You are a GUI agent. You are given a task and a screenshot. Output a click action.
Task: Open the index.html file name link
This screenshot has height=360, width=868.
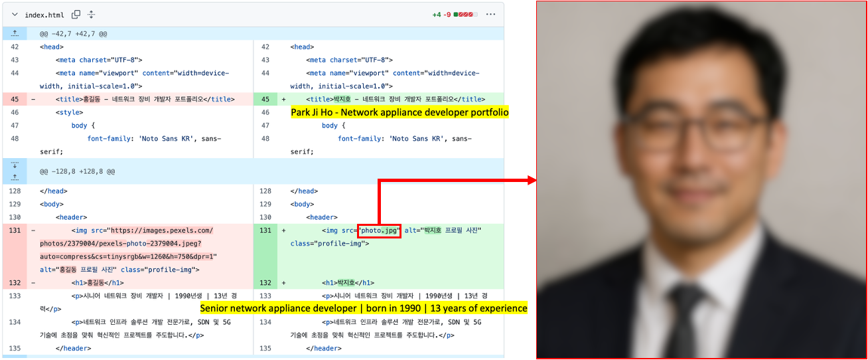[44, 15]
